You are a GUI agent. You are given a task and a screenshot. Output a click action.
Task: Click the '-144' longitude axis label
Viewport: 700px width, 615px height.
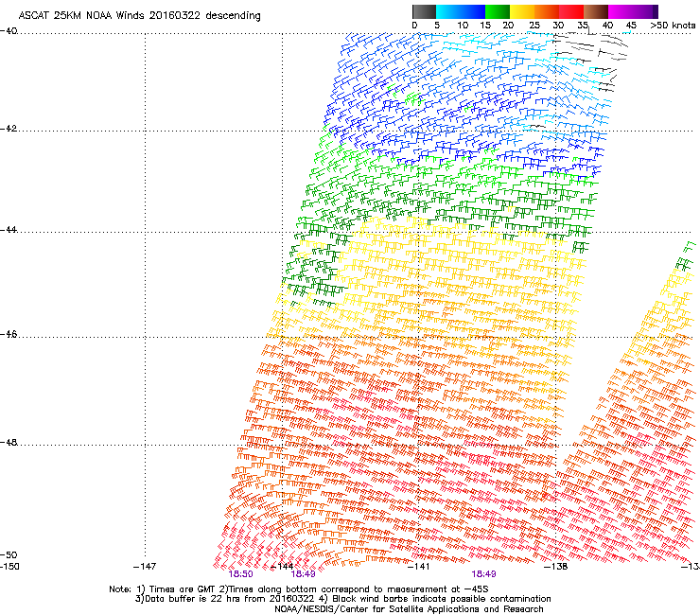(282, 567)
